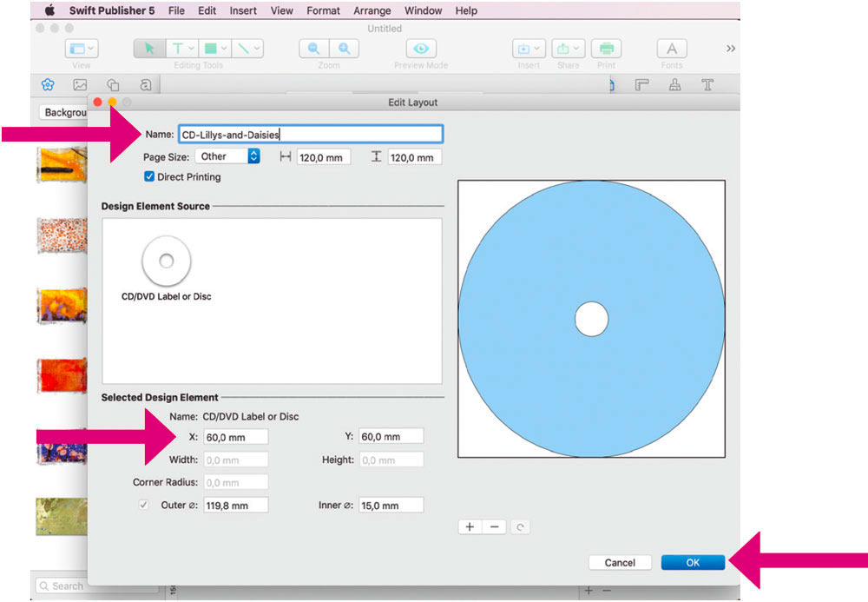Open the Swift Publisher 5 menu

(x=112, y=10)
